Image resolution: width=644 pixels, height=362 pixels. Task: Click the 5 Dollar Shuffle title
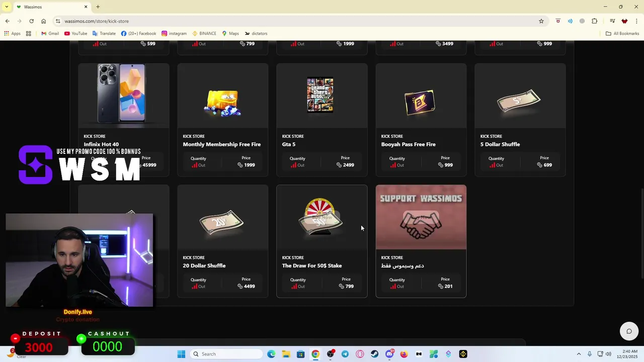click(500, 144)
